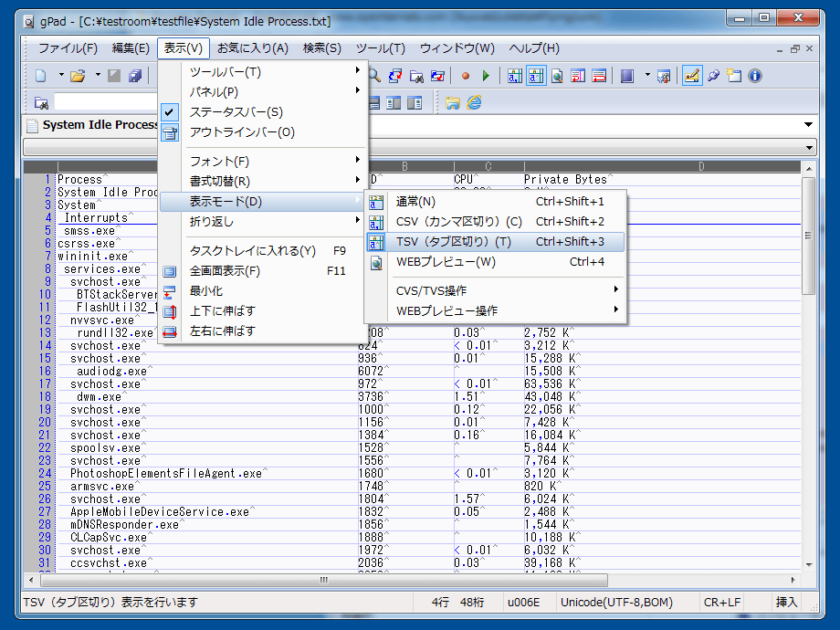Click the CSV mode toolbar icon
This screenshot has height=630, width=840.
click(515, 76)
